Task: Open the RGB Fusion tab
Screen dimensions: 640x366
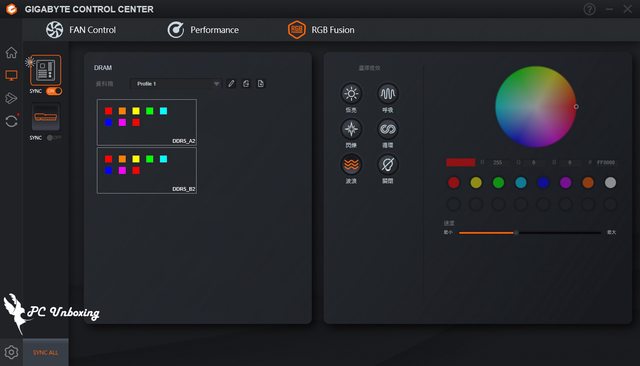Action: click(321, 30)
